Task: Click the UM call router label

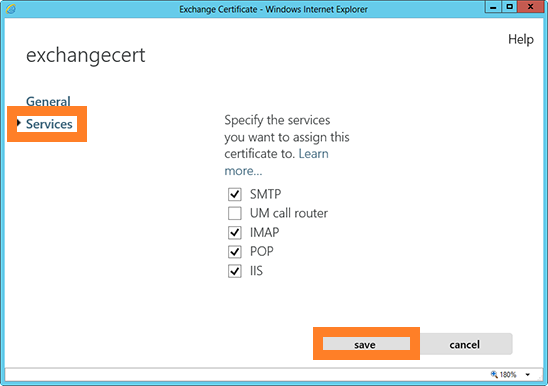Action: click(289, 213)
